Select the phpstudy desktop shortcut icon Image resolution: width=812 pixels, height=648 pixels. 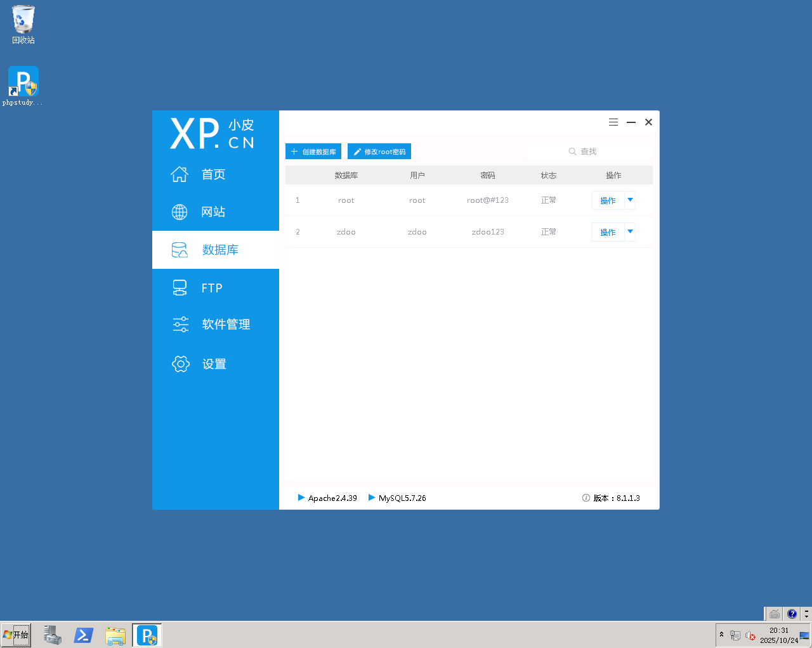pos(23,86)
